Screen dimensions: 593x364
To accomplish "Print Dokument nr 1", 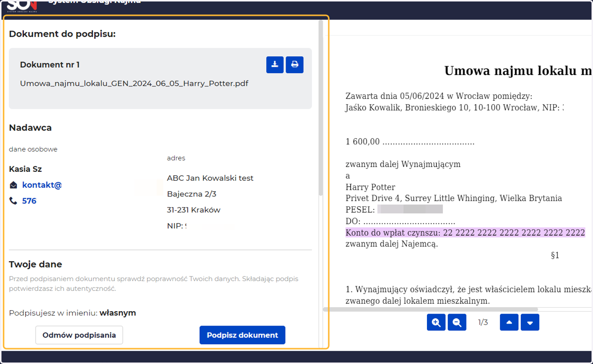I will pos(295,65).
